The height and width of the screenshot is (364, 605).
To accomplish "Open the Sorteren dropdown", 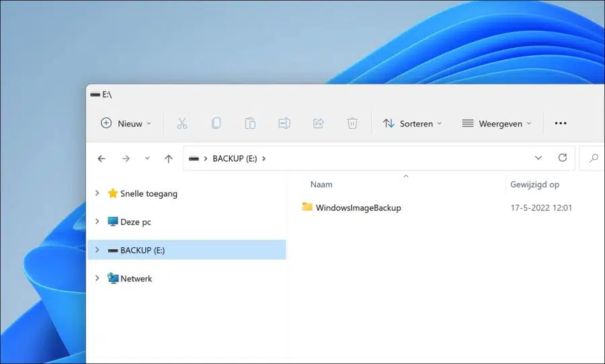I will pyautogui.click(x=412, y=124).
